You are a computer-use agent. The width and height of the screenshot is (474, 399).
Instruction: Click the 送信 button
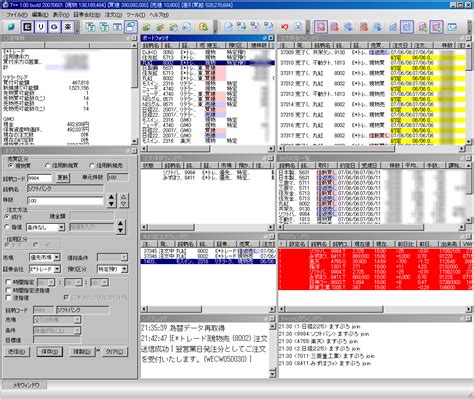pos(17,352)
